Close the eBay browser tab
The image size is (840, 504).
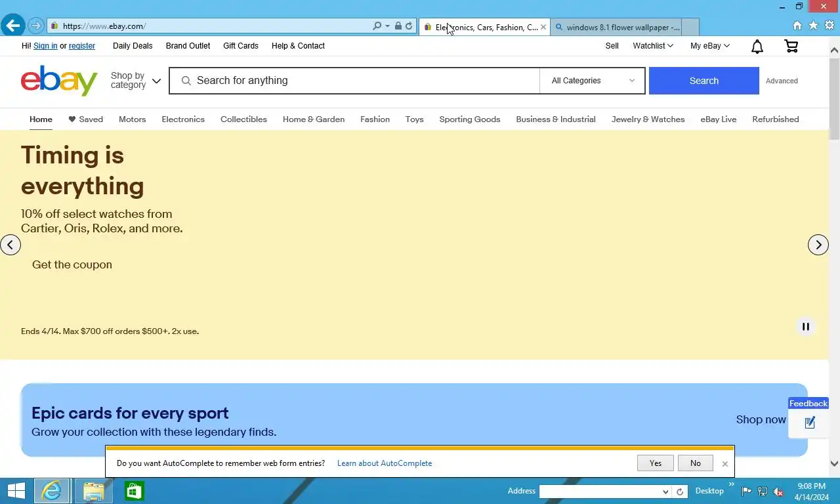click(x=543, y=27)
